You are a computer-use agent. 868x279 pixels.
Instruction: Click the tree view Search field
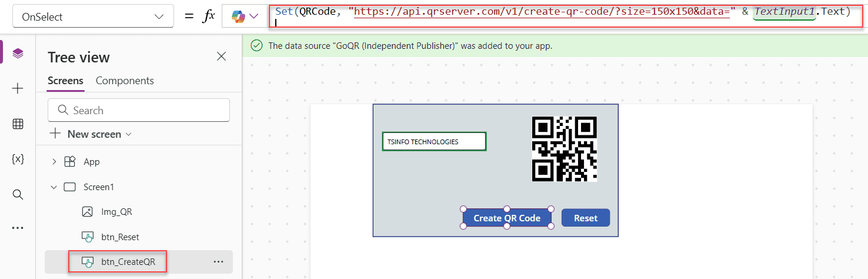139,110
